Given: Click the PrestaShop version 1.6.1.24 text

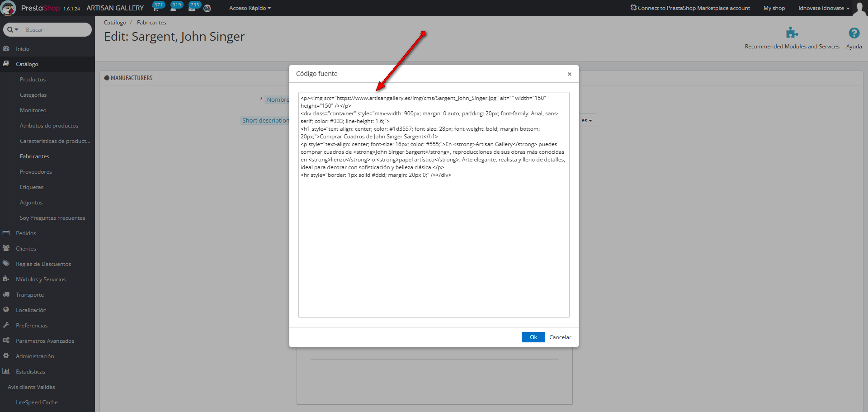Looking at the screenshot, I should pyautogui.click(x=71, y=9).
